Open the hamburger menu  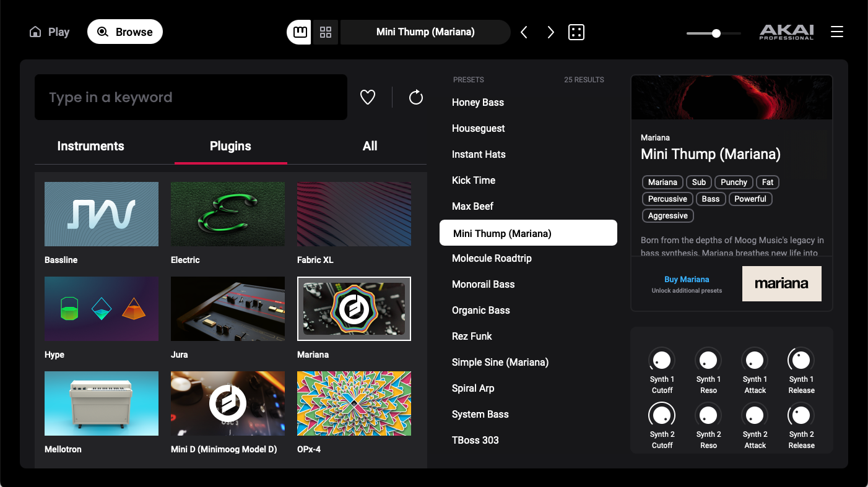coord(837,32)
